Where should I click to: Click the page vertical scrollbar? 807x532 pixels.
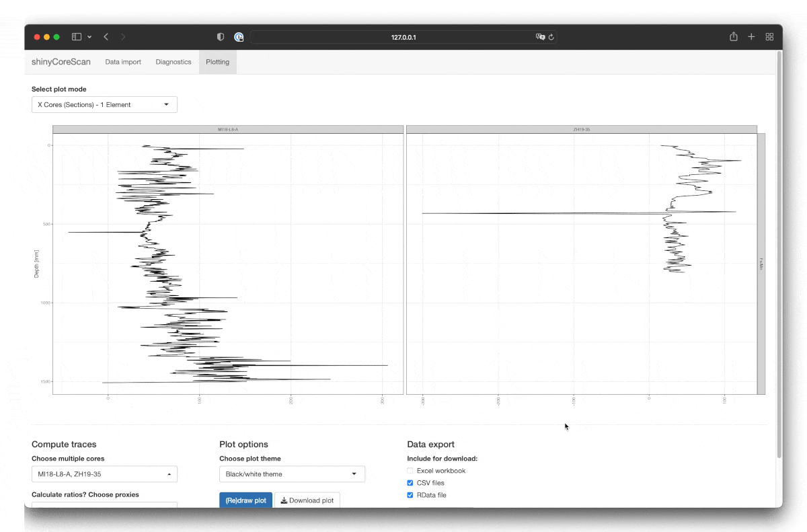pos(779,256)
